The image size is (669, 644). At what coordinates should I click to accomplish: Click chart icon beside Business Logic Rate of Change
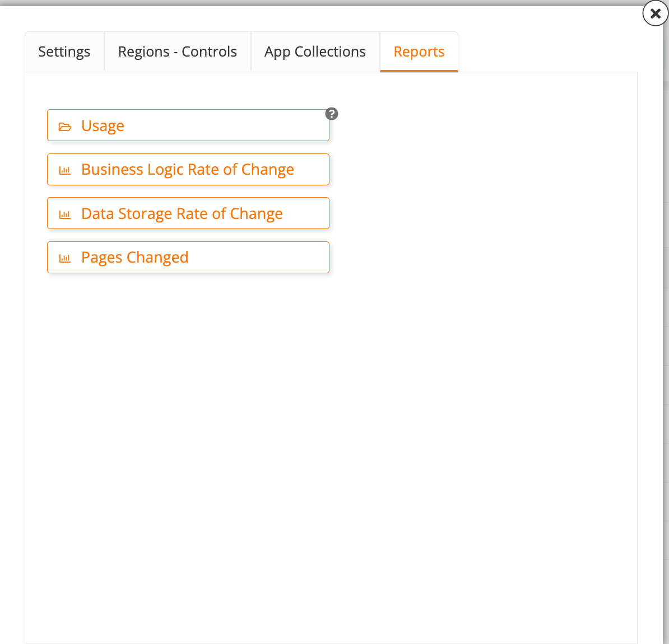tap(65, 170)
